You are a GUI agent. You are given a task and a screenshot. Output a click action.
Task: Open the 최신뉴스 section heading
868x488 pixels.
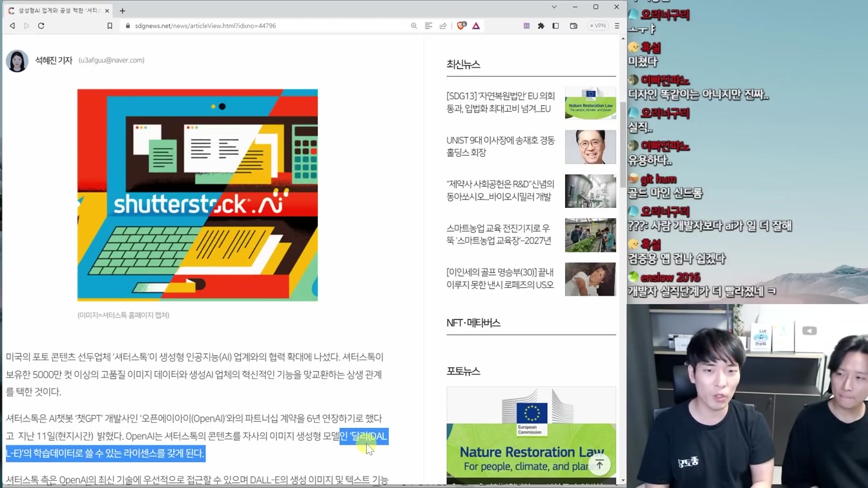(463, 65)
